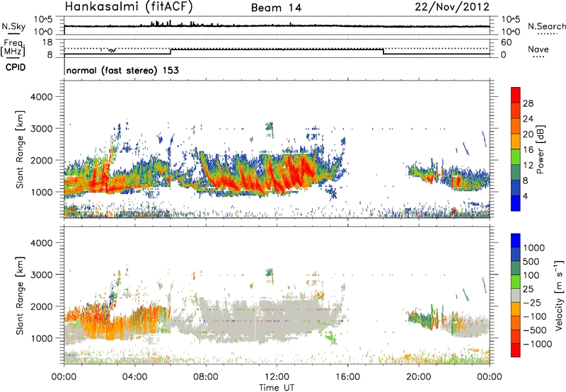Screen dimensions: 566x392
Task: Click the '04:00' time axis label
Action: 134,377
